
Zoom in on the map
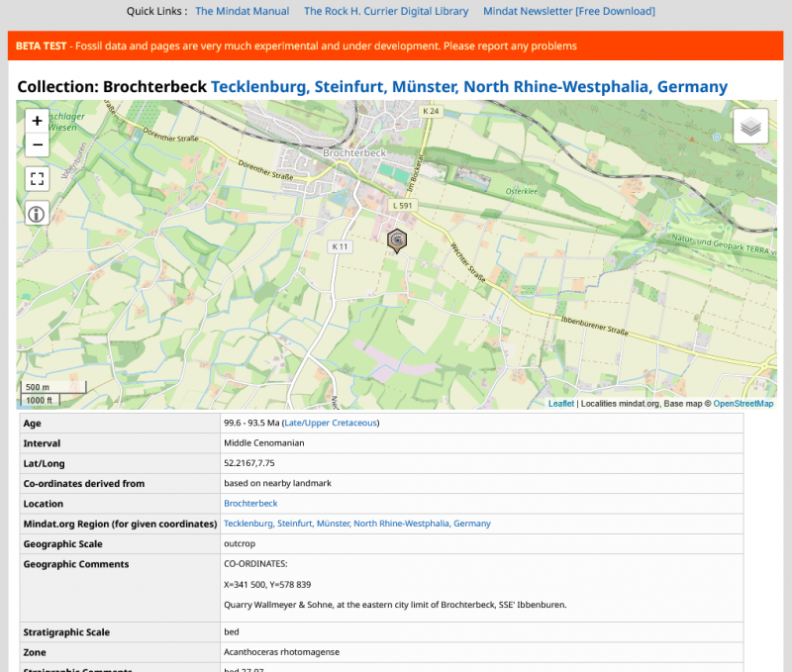coord(37,121)
